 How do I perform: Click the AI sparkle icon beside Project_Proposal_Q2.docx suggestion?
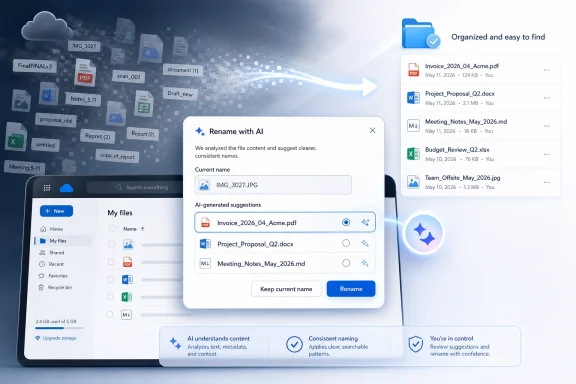pyautogui.click(x=365, y=243)
